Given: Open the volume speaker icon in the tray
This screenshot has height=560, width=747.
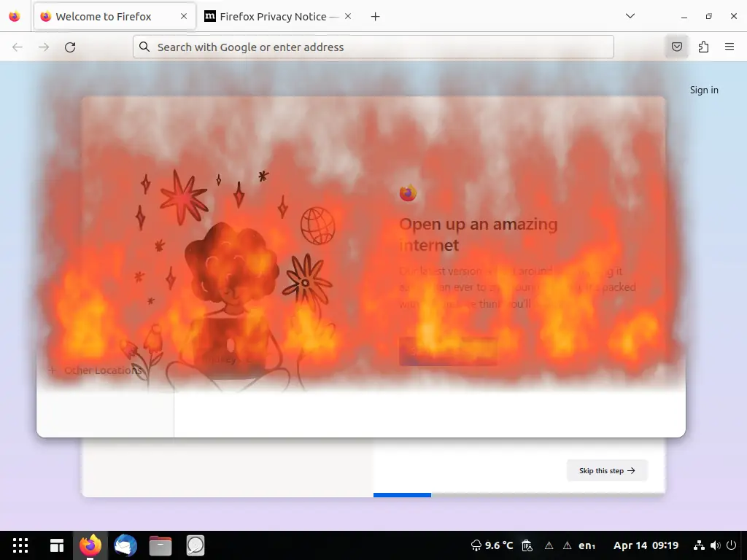Looking at the screenshot, I should click(x=715, y=545).
